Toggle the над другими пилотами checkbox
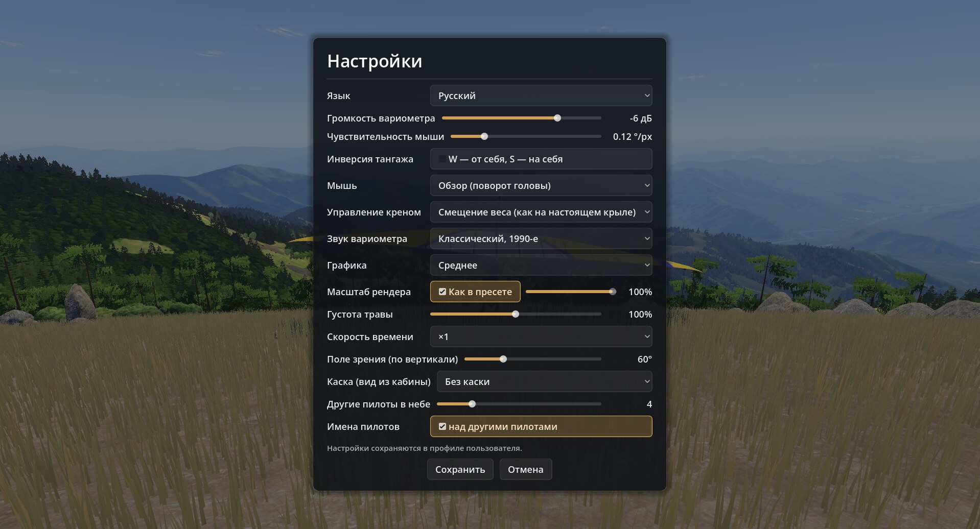 [442, 426]
